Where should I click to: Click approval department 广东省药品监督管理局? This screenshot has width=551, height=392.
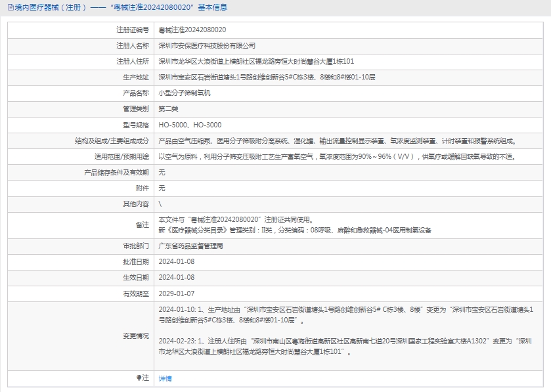tap(191, 246)
